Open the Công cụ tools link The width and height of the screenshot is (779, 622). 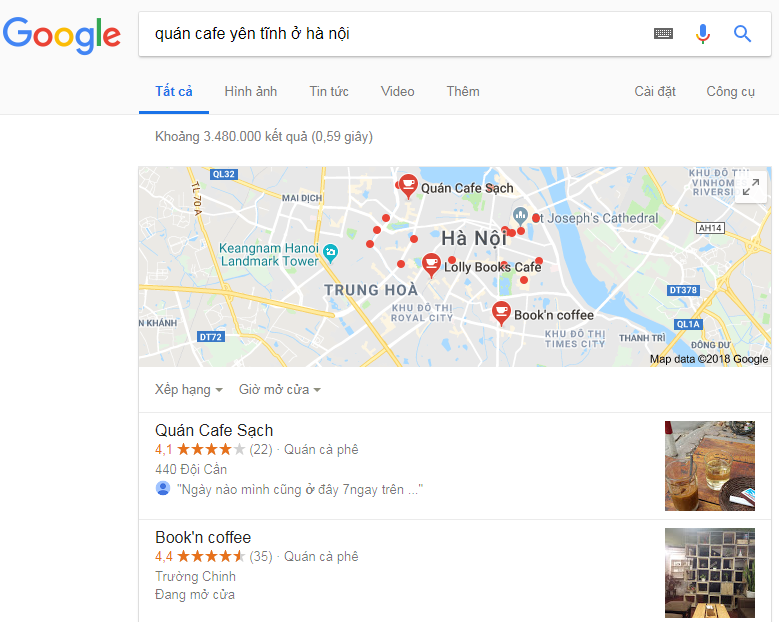click(x=730, y=91)
